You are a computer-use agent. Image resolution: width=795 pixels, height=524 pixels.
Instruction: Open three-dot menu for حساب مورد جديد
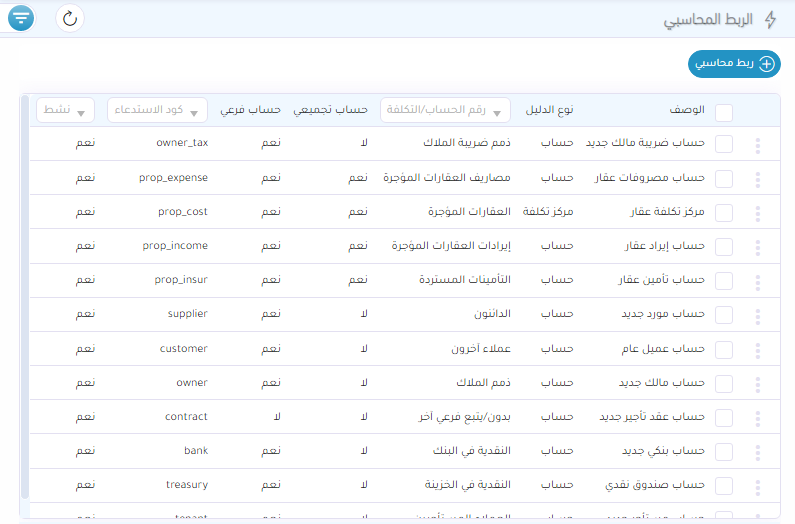[757, 315]
